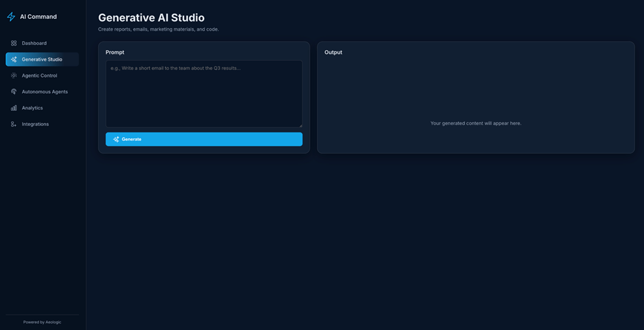Click the Prompt panel label
This screenshot has height=330, width=644.
coord(115,53)
